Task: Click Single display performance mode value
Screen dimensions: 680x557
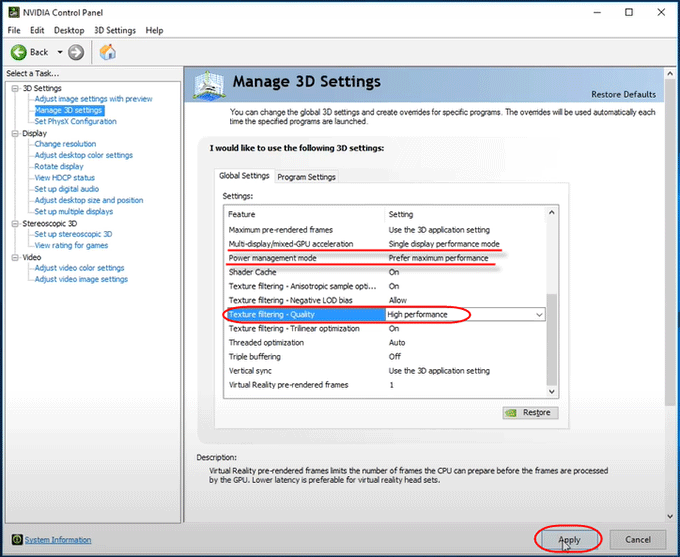Action: coord(444,244)
